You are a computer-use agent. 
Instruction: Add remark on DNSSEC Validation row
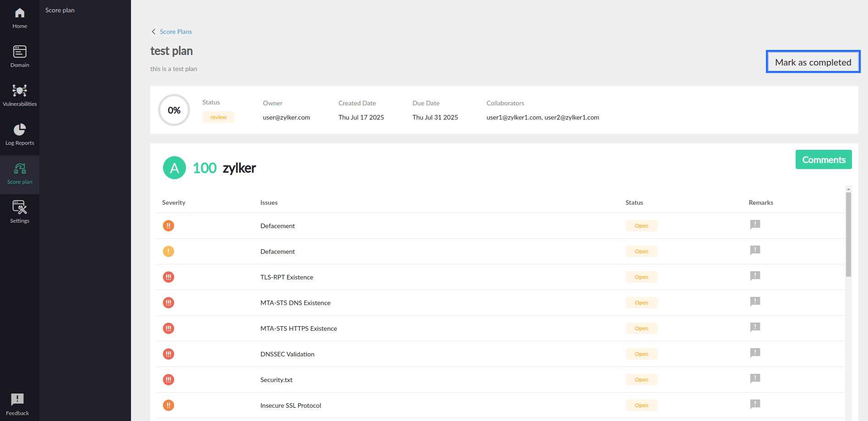click(x=755, y=353)
